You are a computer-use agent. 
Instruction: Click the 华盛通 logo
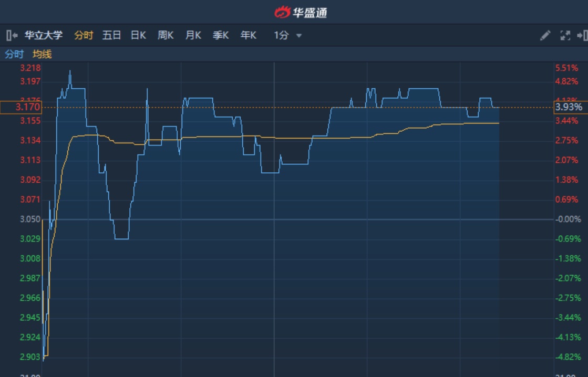pyautogui.click(x=301, y=13)
